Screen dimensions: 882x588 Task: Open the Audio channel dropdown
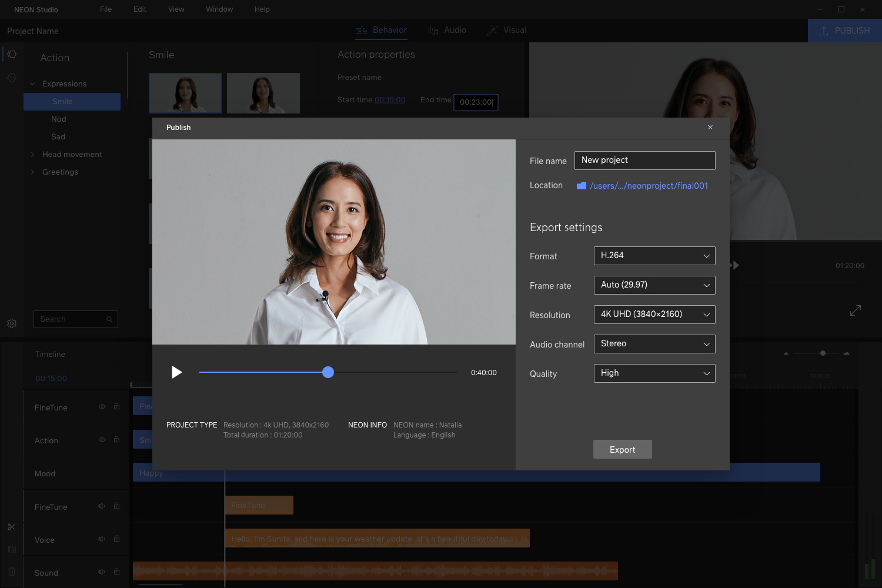[x=654, y=344]
